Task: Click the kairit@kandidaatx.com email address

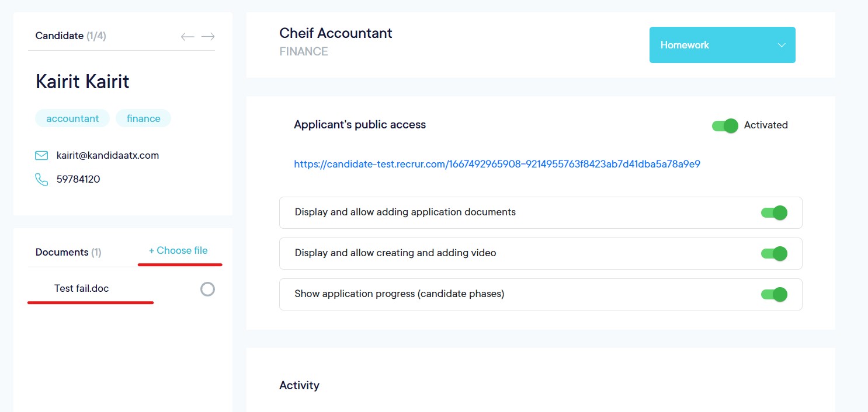Action: [107, 156]
